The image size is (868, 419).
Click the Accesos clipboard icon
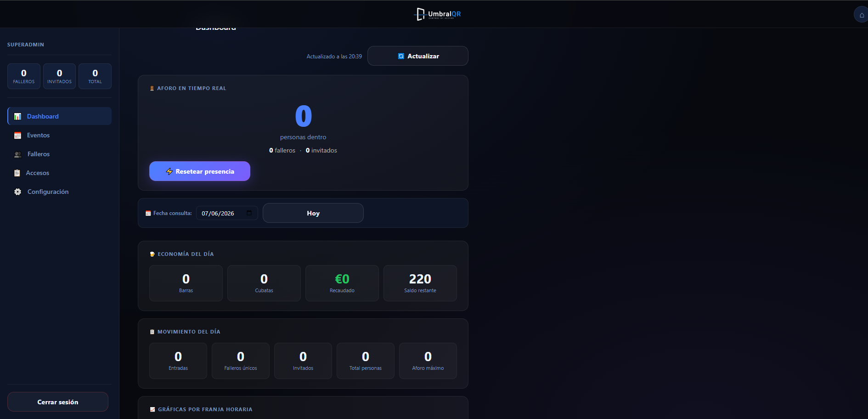pyautogui.click(x=17, y=173)
